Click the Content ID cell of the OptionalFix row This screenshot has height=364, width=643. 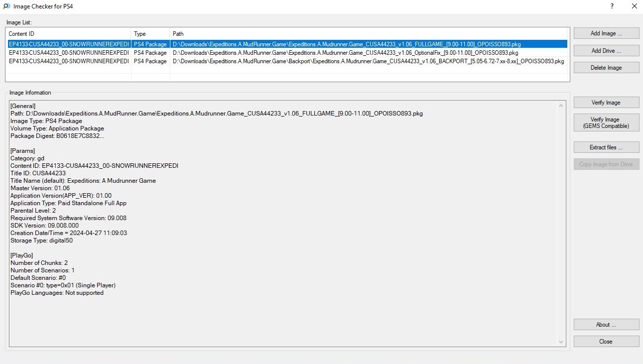point(69,53)
